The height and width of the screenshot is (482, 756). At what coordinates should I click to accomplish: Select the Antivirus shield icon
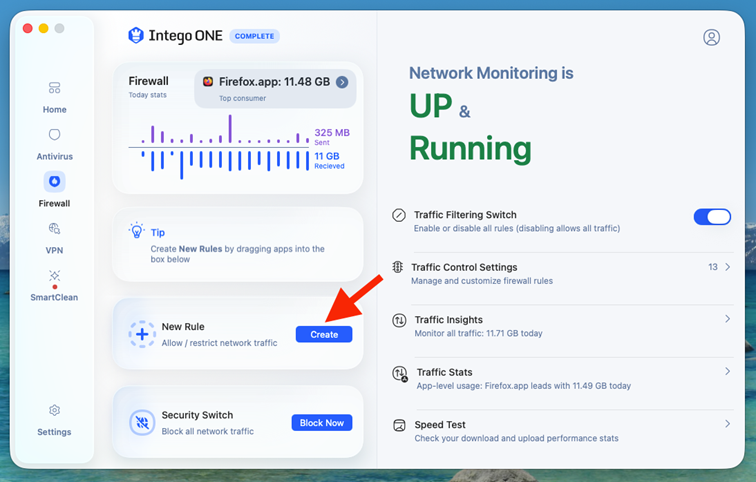click(x=54, y=134)
